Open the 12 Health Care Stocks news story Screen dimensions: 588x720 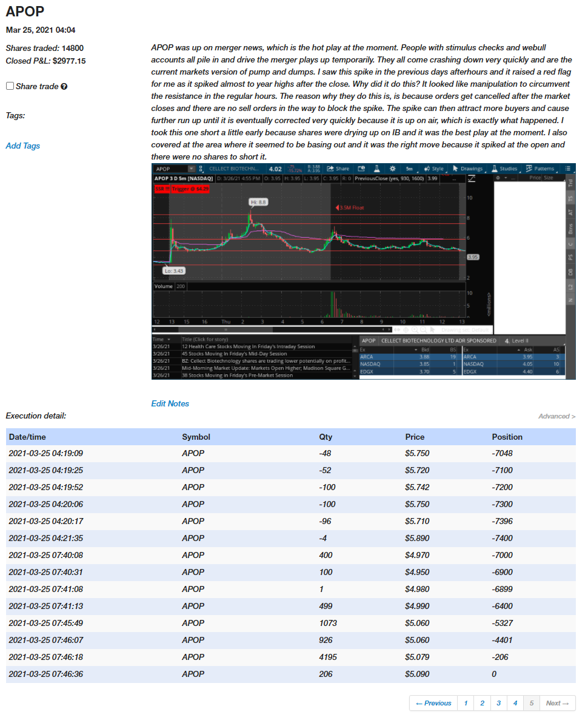249,347
